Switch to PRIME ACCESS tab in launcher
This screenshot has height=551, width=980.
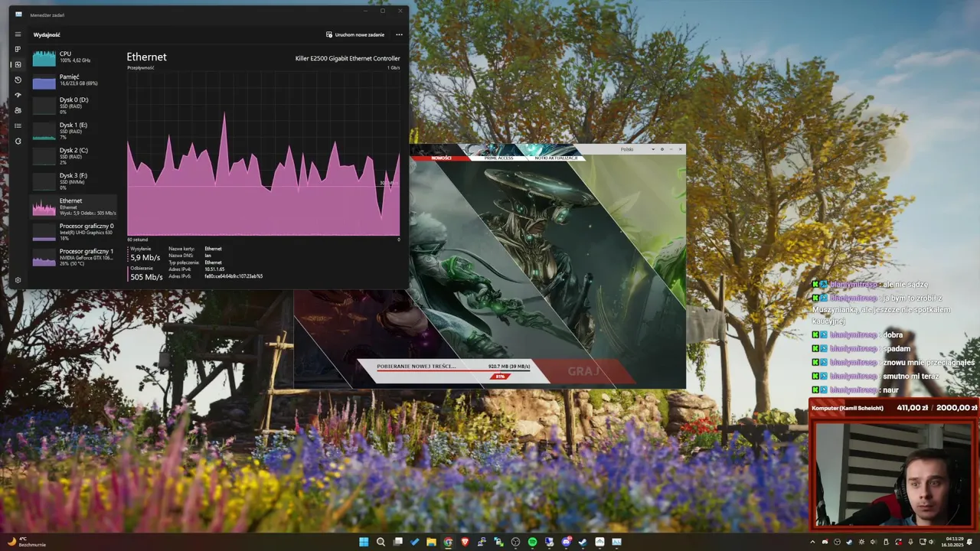click(499, 158)
